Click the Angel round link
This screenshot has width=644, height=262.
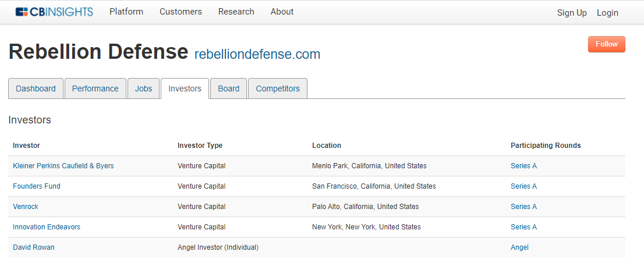pyautogui.click(x=519, y=247)
